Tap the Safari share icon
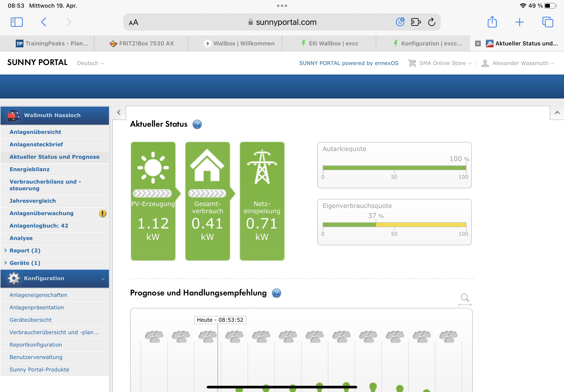The height and width of the screenshot is (392, 564). pos(492,22)
